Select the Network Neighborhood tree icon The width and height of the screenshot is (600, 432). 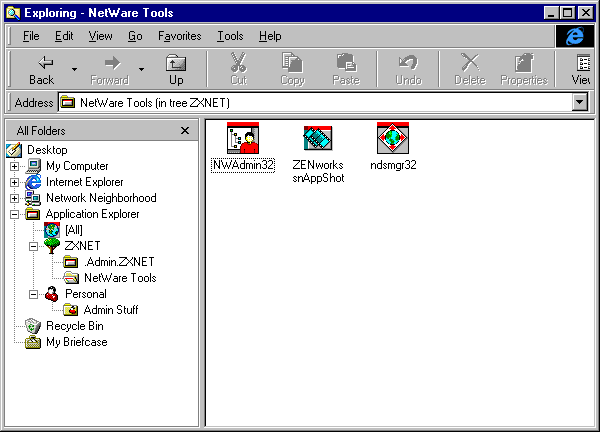(x=33, y=198)
